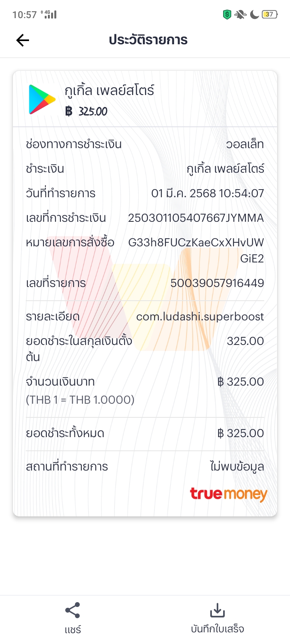Tap the battery indicator icon
The width and height of the screenshot is (290, 644).
[270, 14]
